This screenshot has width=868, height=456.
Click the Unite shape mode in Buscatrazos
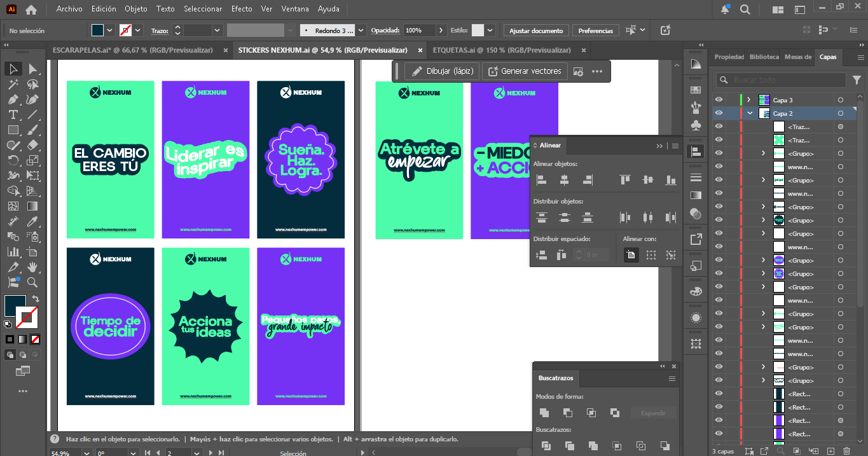[546, 413]
